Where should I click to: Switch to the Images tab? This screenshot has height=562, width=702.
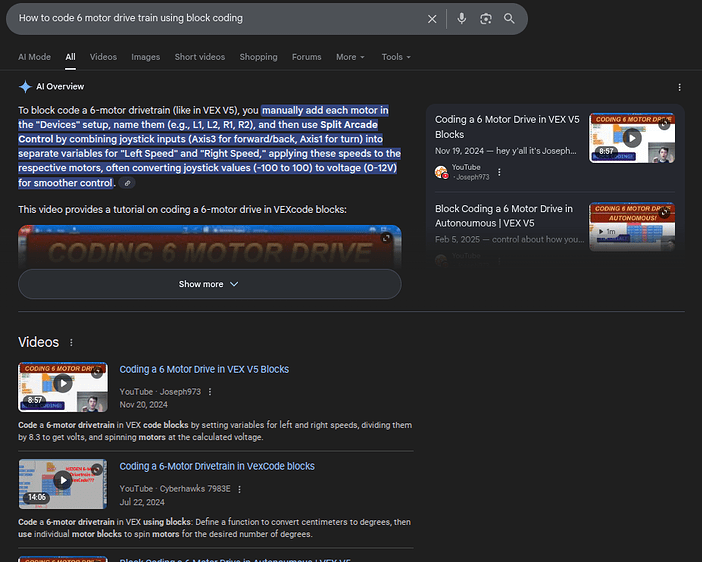145,57
